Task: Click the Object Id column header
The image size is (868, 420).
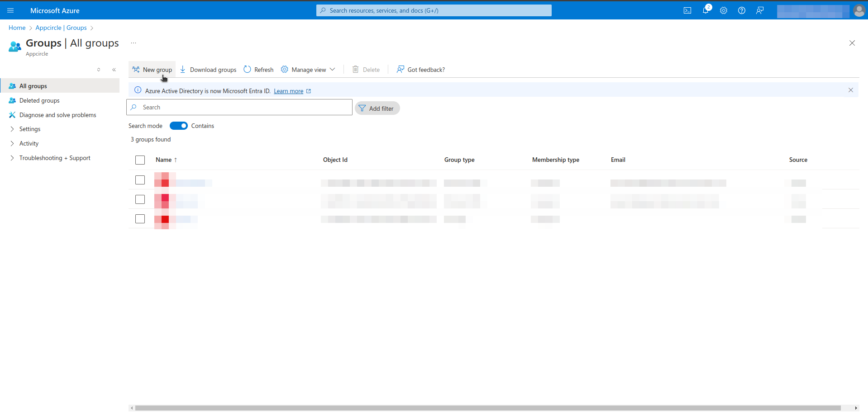Action: (x=335, y=160)
